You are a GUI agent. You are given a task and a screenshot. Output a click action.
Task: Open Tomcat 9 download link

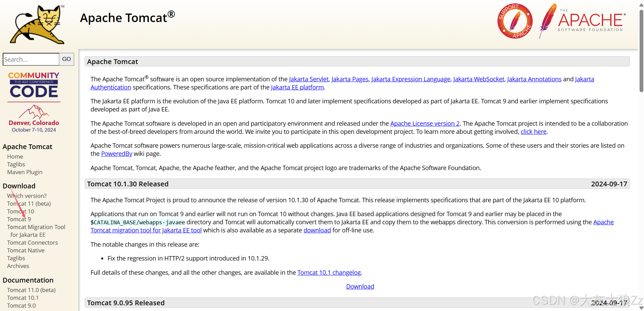click(19, 219)
